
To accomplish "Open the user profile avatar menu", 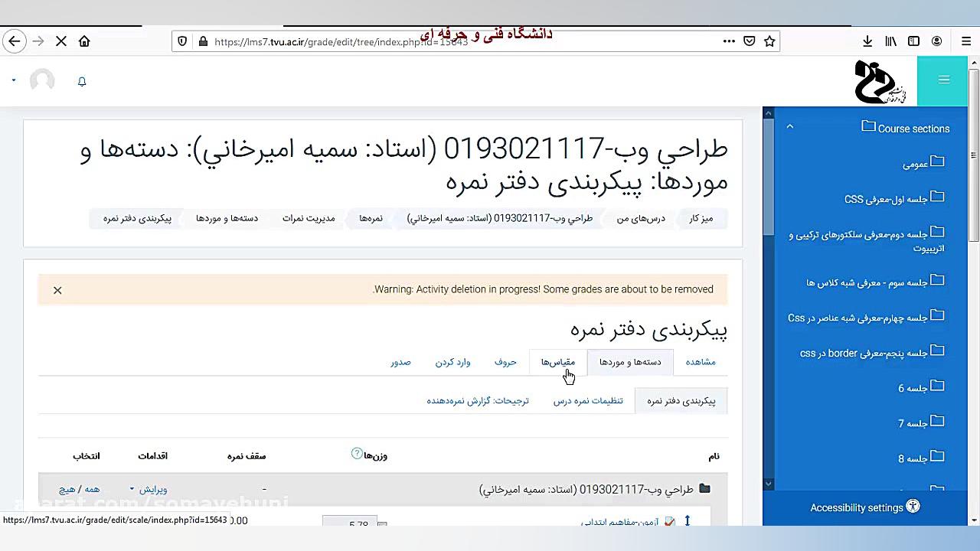I will pyautogui.click(x=42, y=81).
